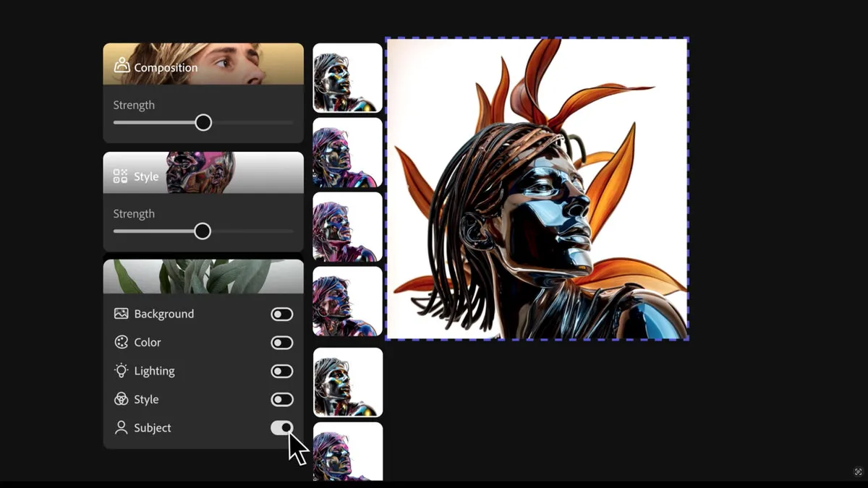Select the partially visible sixth results thumbnail
868x488 pixels.
(347, 451)
